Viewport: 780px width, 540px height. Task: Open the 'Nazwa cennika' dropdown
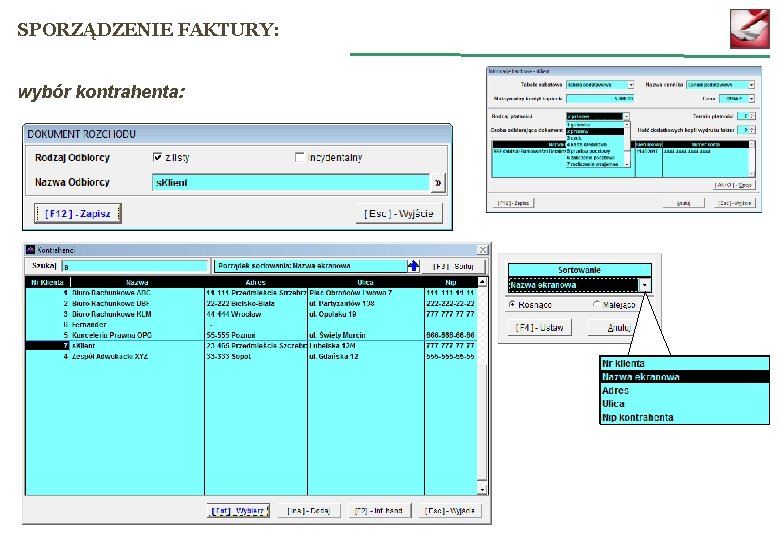751,85
